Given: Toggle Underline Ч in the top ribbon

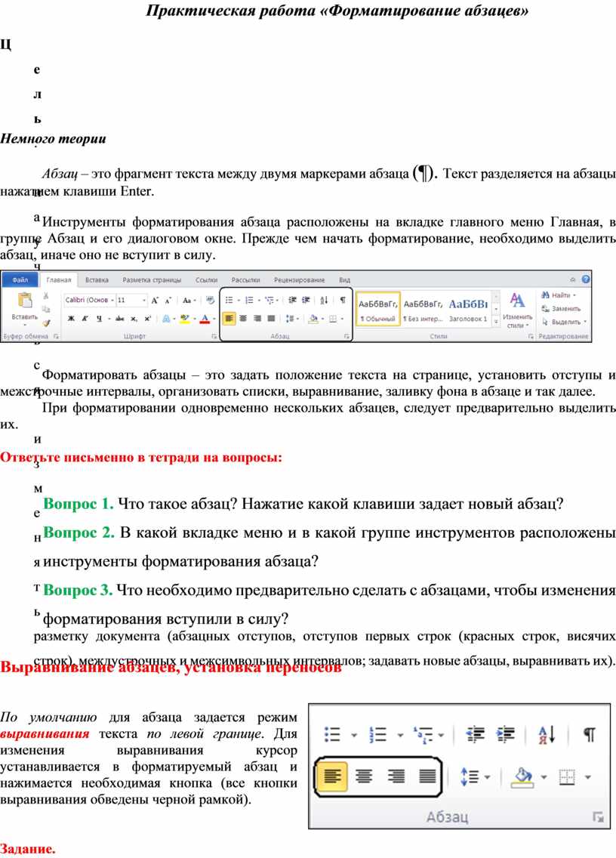Looking at the screenshot, I should tap(99, 319).
